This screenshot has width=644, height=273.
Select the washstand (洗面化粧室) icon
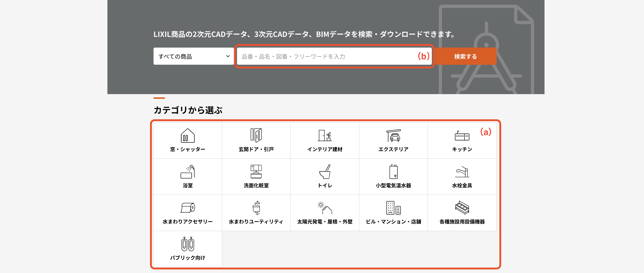click(256, 172)
